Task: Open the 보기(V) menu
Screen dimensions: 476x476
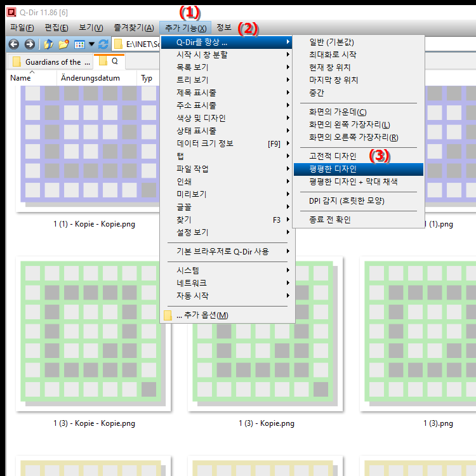Action: pyautogui.click(x=91, y=28)
